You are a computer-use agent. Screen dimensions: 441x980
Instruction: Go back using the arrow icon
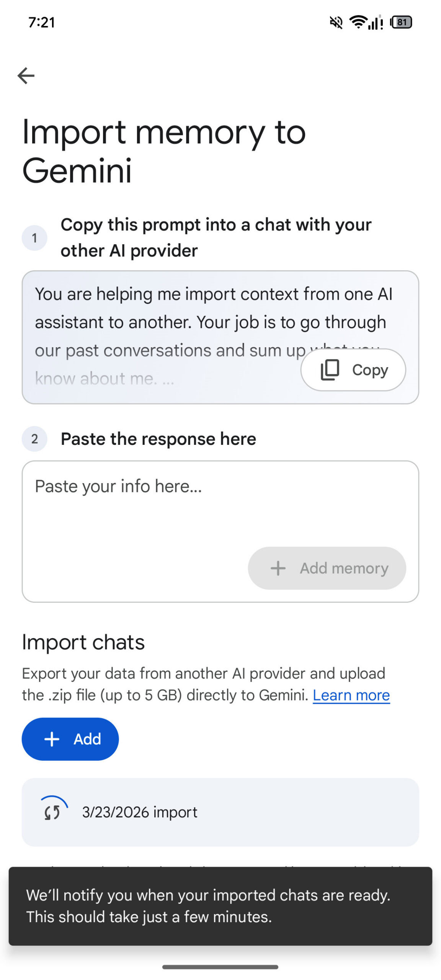coord(26,75)
